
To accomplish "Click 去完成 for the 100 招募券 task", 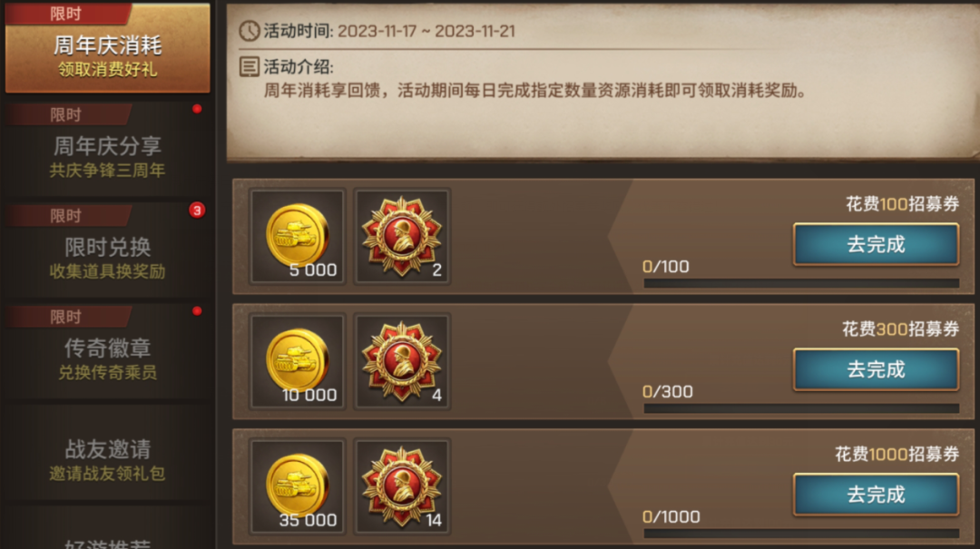I will (x=876, y=244).
